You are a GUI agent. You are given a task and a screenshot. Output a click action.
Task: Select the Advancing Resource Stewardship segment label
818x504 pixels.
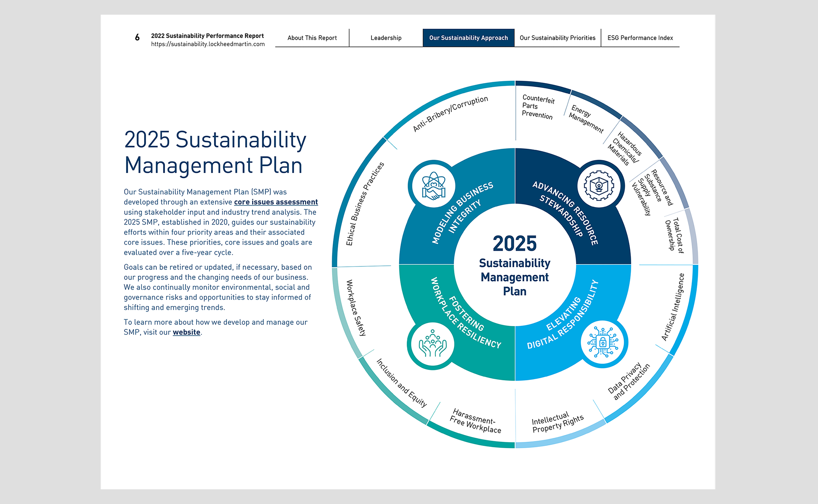[x=566, y=213]
